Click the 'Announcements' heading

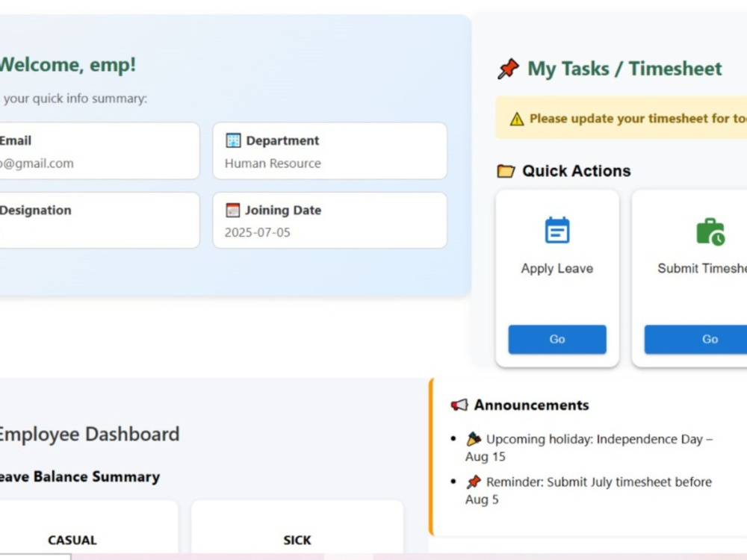click(531, 405)
